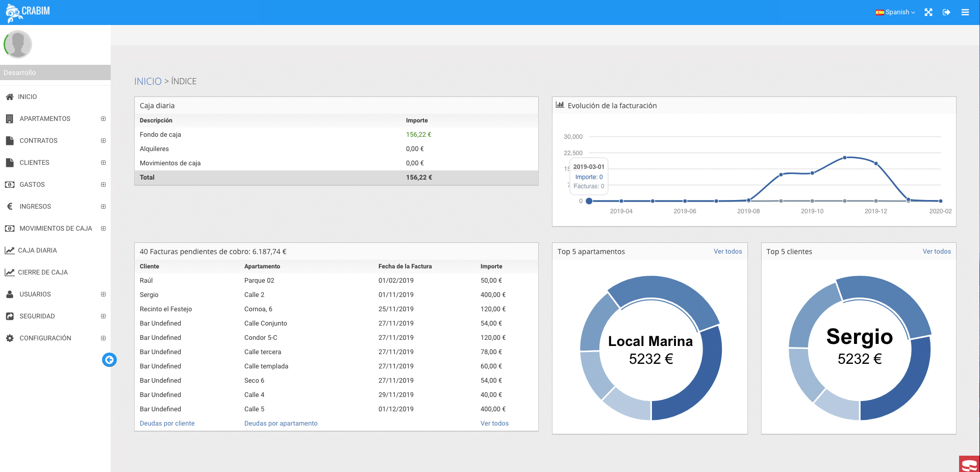
Task: Click the 2019-03-01 data point on chart
Action: tap(589, 201)
